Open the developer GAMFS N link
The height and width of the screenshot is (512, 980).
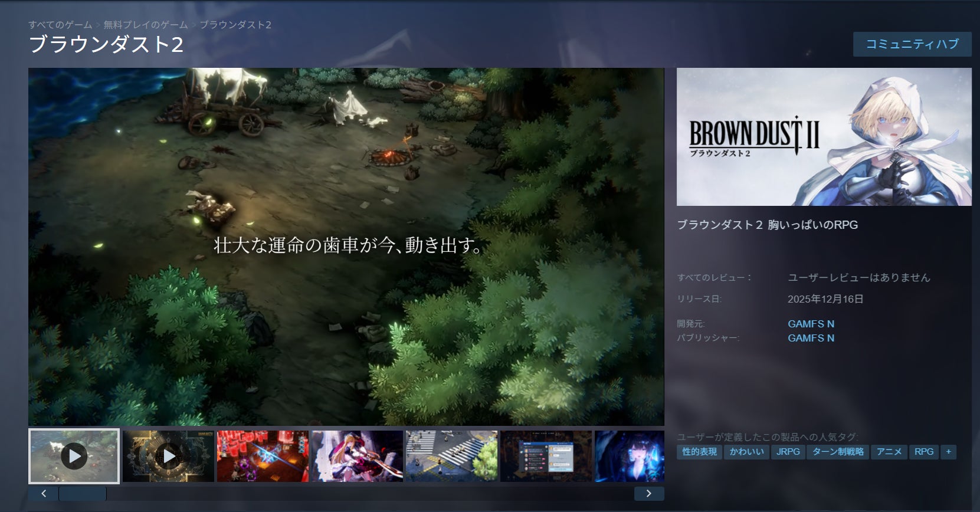point(811,324)
